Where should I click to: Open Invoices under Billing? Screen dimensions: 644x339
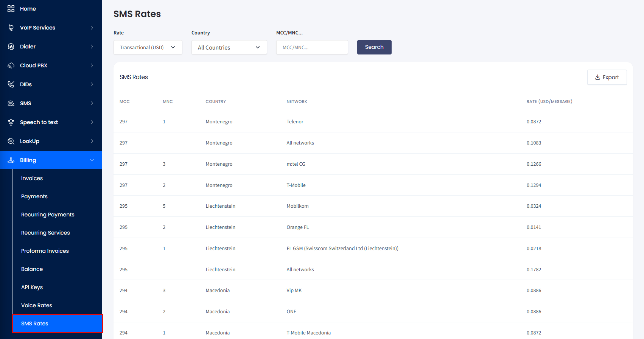coord(32,178)
